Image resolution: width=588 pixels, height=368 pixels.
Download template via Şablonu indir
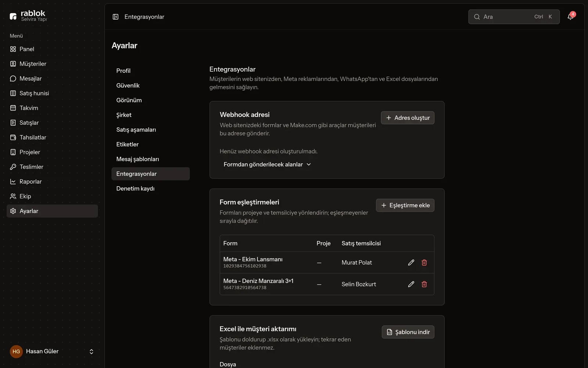pos(408,332)
